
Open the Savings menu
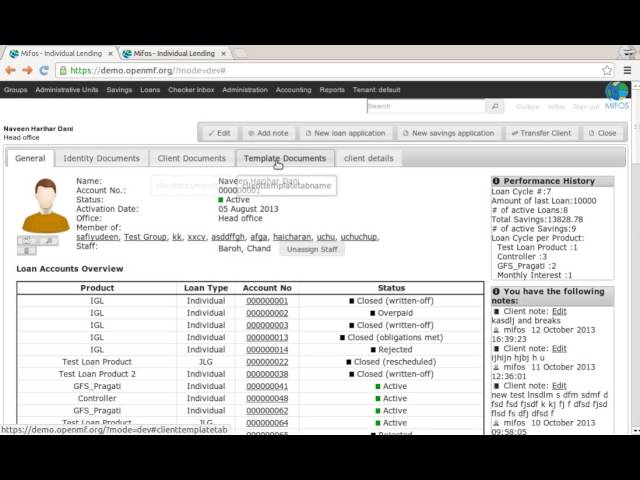119,90
